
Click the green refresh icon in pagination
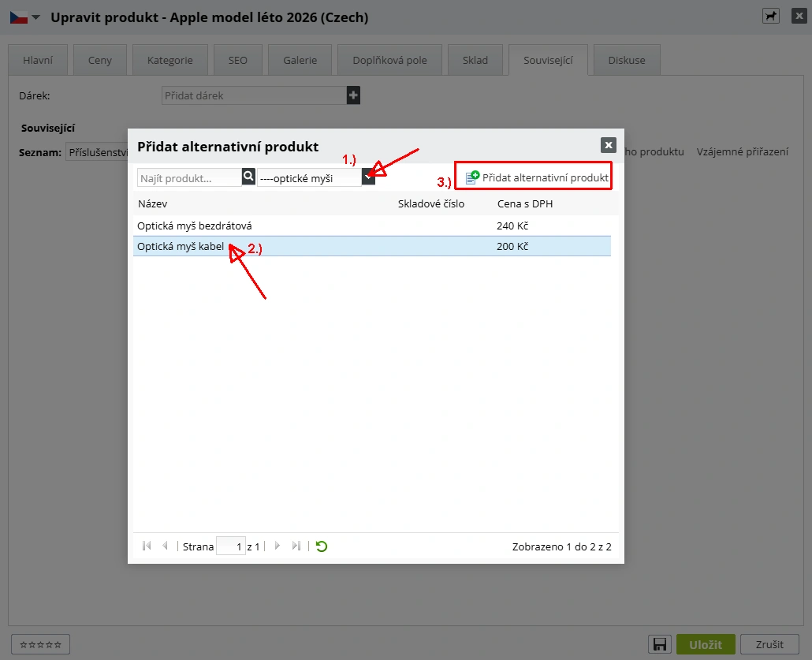[322, 546]
